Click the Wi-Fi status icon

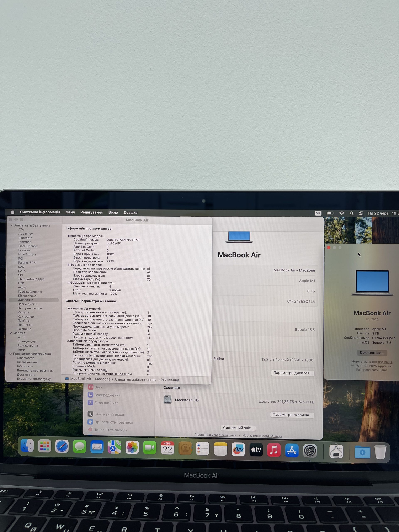point(342,213)
